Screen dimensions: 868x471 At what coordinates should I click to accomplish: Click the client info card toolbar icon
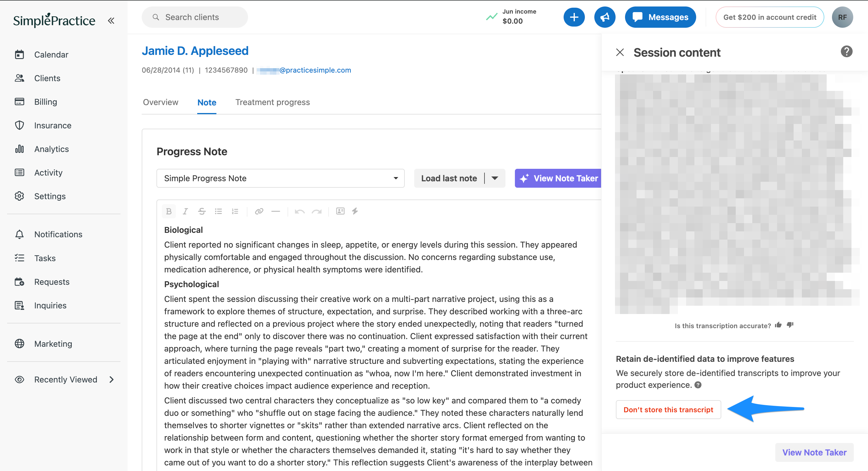[340, 211]
